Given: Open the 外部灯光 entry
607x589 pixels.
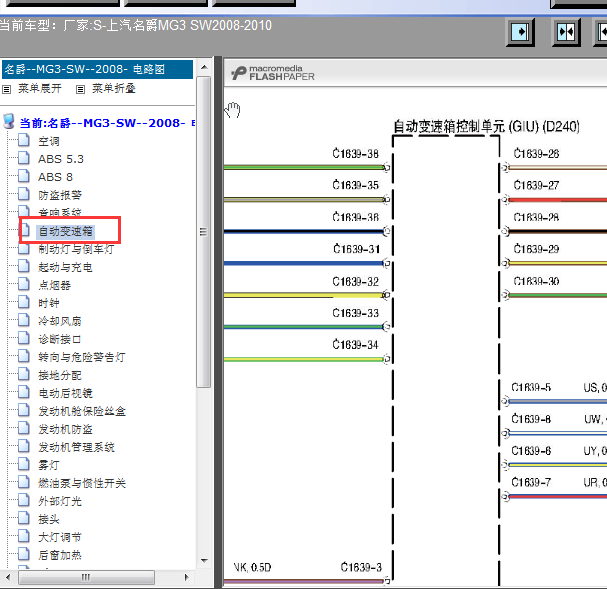Looking at the screenshot, I should (x=60, y=501).
